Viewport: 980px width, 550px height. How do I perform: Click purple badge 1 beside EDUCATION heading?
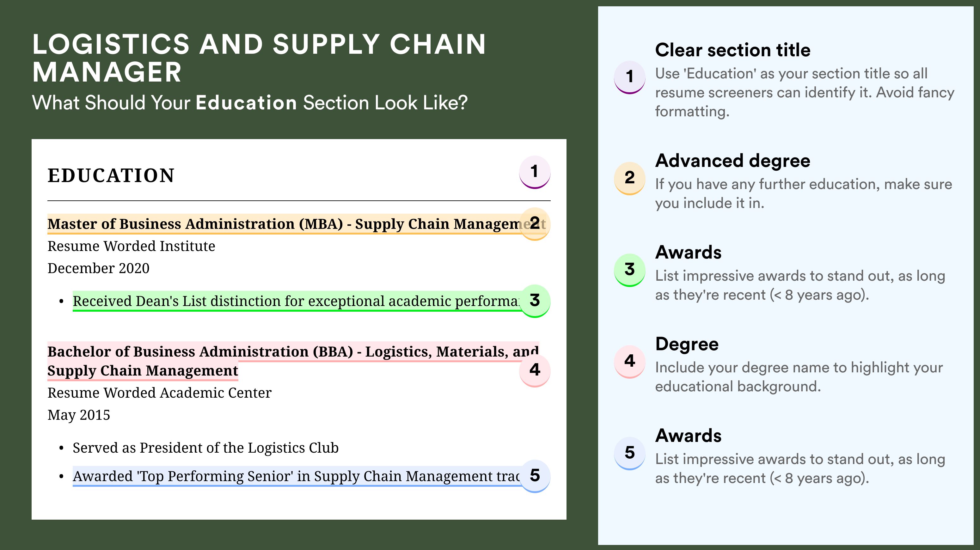[x=535, y=172]
